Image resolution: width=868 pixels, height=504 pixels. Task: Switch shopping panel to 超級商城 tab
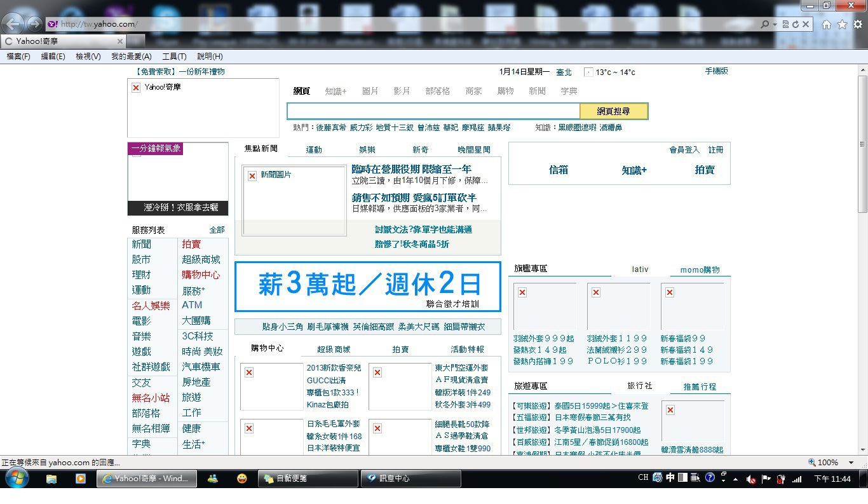coord(334,350)
